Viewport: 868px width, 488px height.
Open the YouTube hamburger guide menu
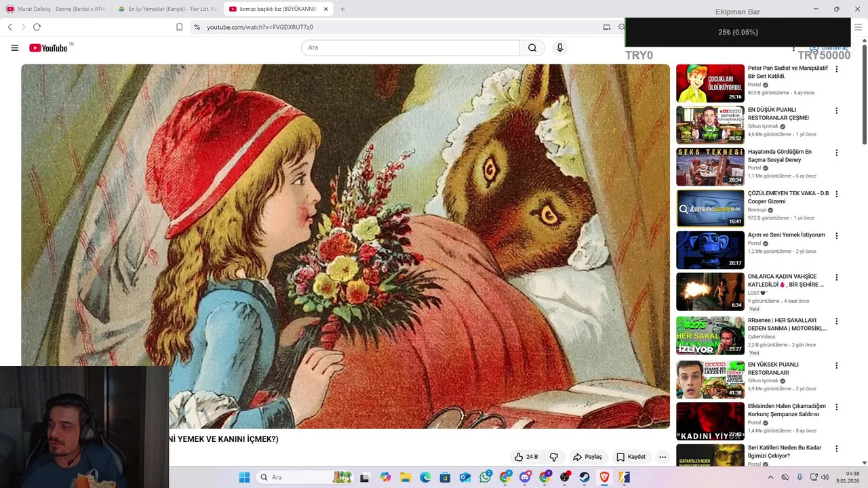(14, 47)
